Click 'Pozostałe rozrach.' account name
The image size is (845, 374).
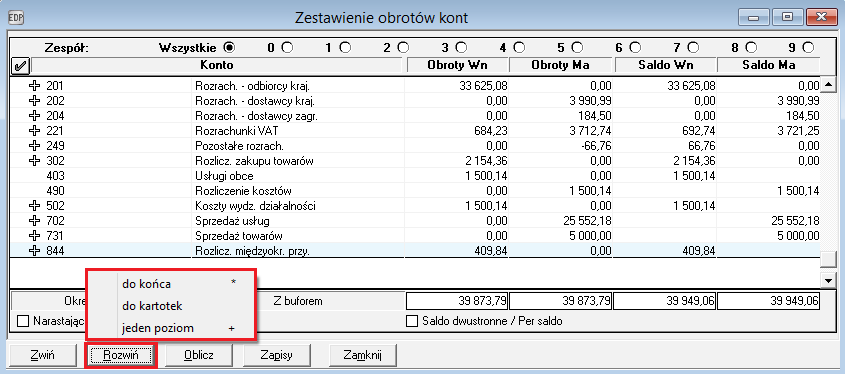pyautogui.click(x=239, y=146)
